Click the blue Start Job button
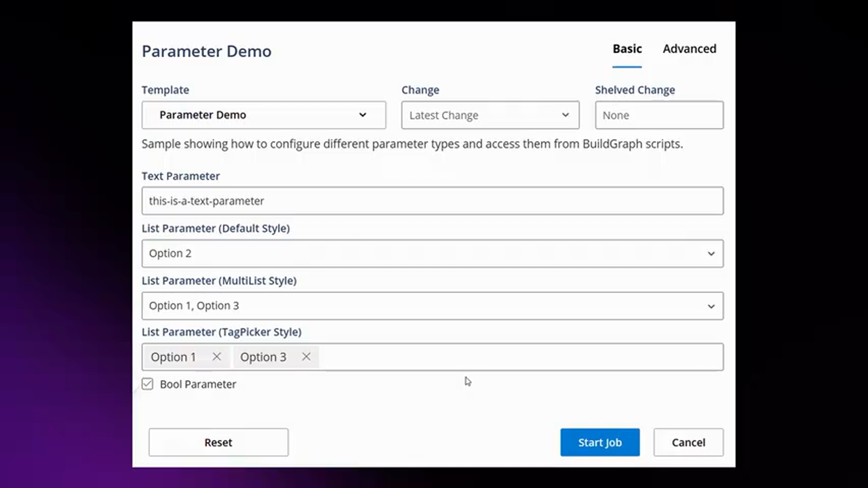The height and width of the screenshot is (488, 868). [x=599, y=443]
